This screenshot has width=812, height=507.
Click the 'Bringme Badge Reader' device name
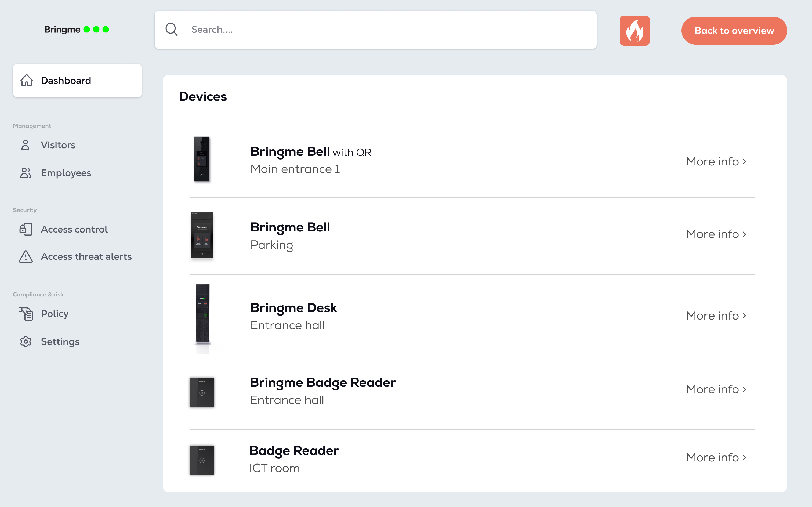(323, 383)
